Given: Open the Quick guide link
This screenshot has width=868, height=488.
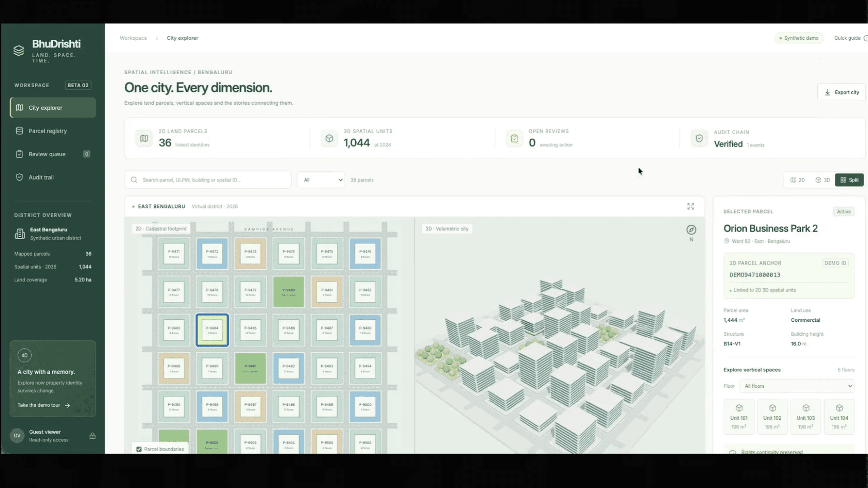Looking at the screenshot, I should tap(850, 38).
